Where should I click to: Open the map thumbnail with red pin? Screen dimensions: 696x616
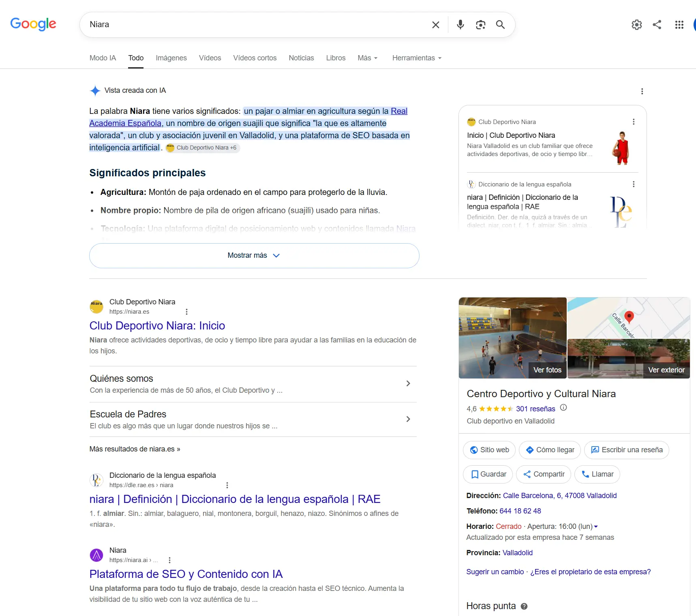click(x=629, y=318)
